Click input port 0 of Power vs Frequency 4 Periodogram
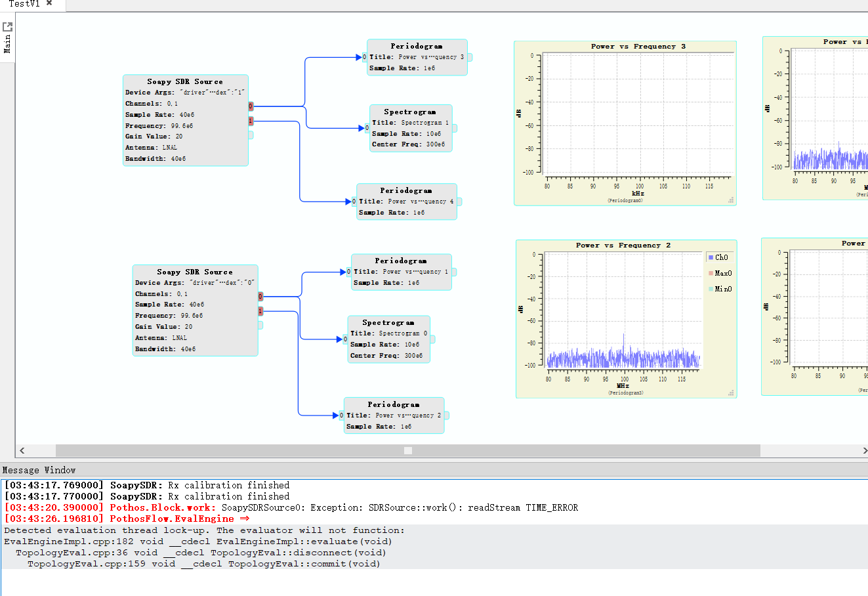868x596 pixels. tap(354, 202)
